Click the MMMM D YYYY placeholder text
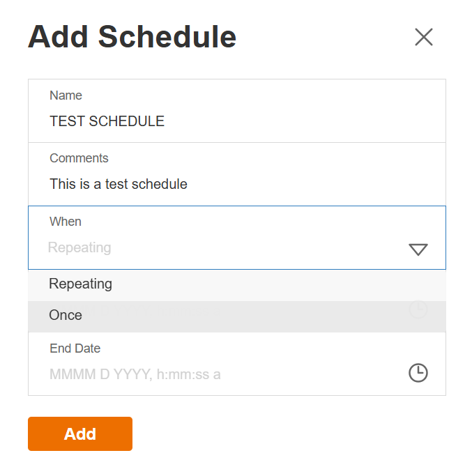This screenshot has height=476, width=472. click(x=135, y=374)
